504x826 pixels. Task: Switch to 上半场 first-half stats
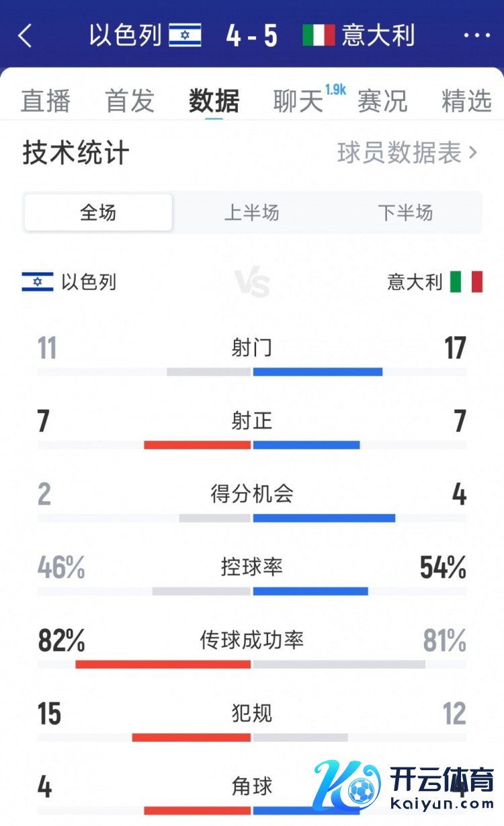(251, 213)
